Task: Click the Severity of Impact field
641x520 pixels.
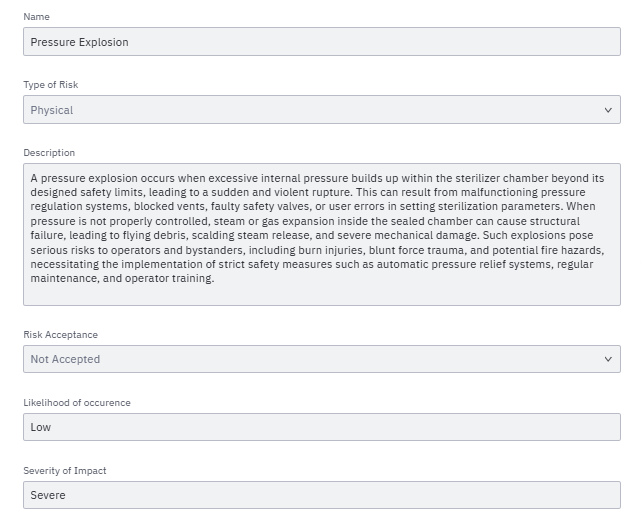Action: click(x=321, y=495)
